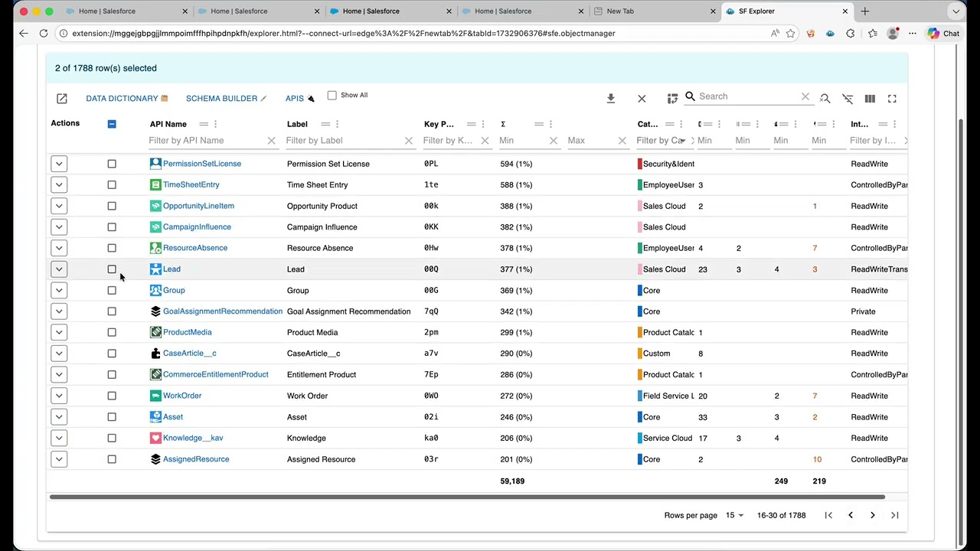Open the browser tab list chevron

pyautogui.click(x=956, y=11)
